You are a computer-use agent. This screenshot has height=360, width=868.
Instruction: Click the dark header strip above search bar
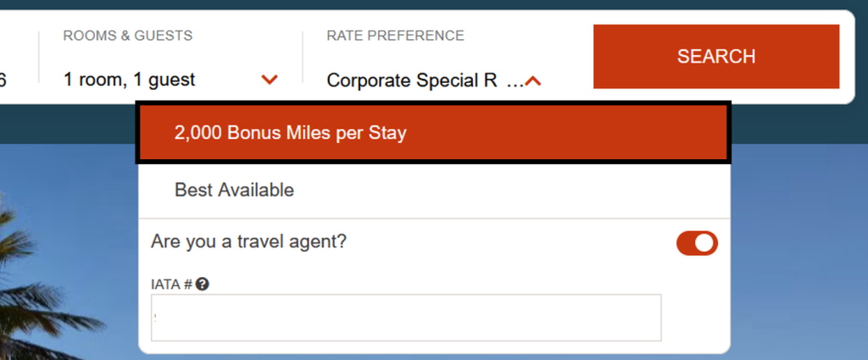pos(424,4)
